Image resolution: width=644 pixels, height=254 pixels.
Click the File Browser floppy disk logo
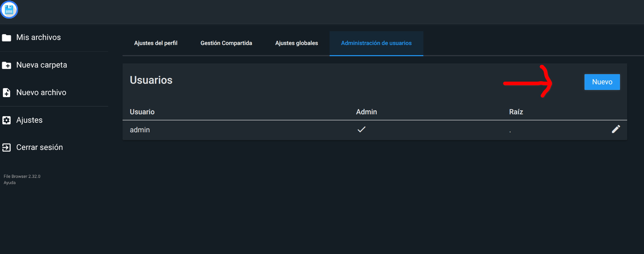coord(9,10)
